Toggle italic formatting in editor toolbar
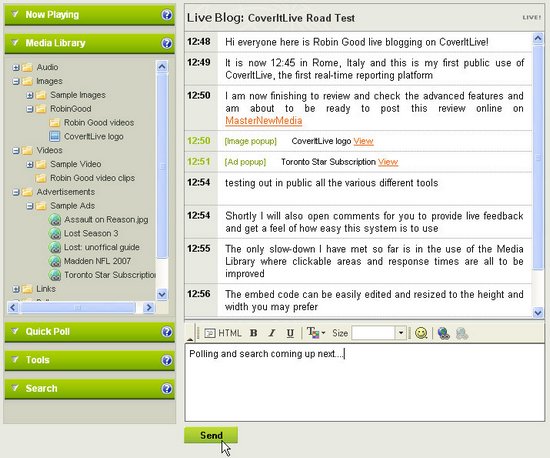The width and height of the screenshot is (550, 458). click(271, 333)
